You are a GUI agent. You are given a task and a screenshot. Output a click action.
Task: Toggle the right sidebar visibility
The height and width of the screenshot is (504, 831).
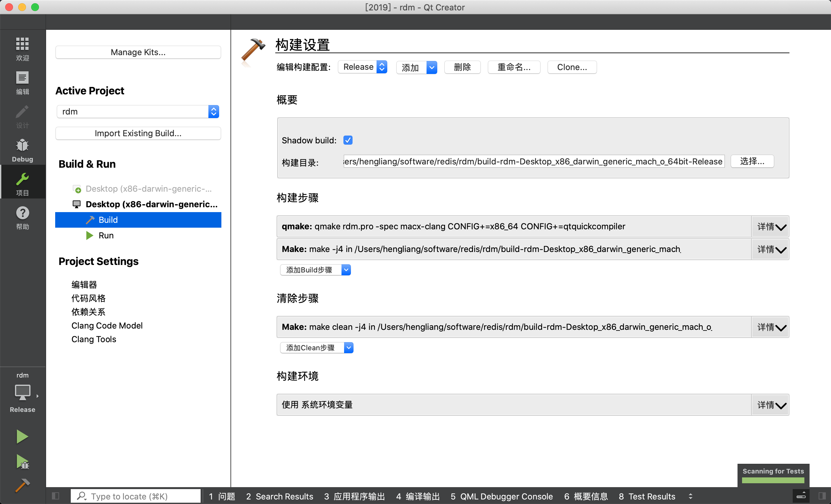(822, 496)
